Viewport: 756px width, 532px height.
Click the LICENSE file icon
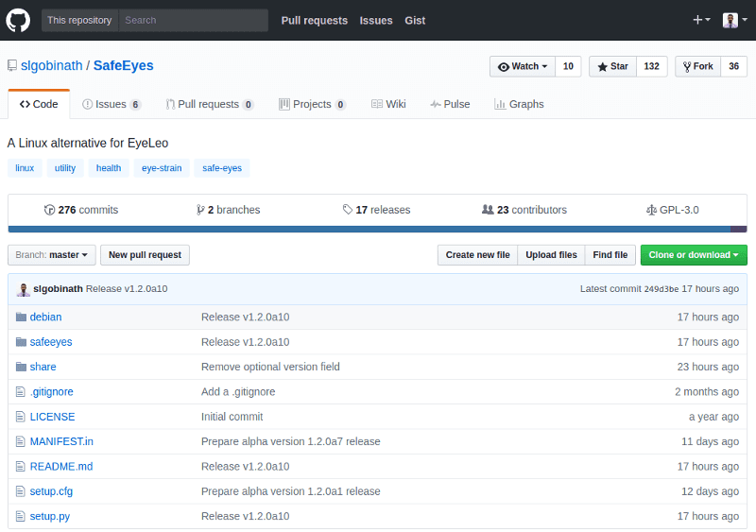pyautogui.click(x=20, y=417)
